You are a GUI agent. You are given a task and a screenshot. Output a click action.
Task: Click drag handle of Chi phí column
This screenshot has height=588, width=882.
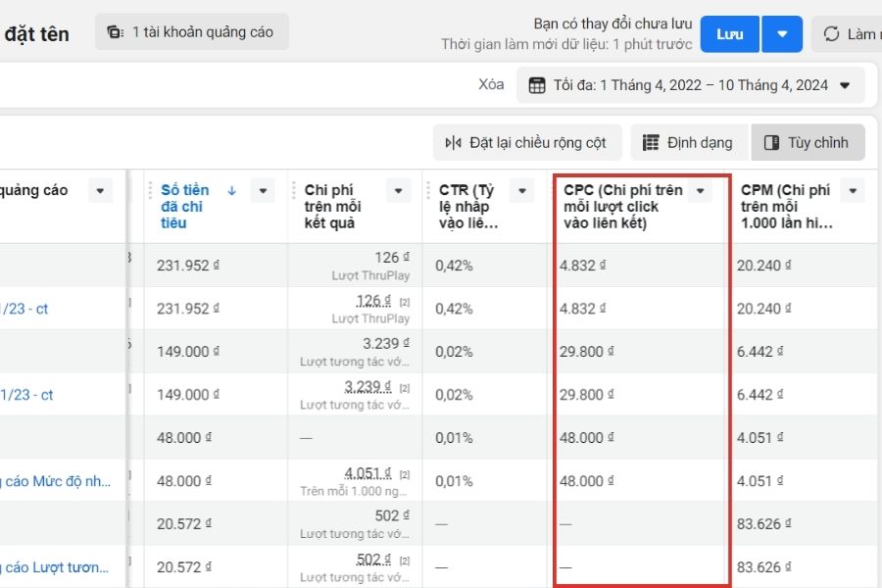294,191
